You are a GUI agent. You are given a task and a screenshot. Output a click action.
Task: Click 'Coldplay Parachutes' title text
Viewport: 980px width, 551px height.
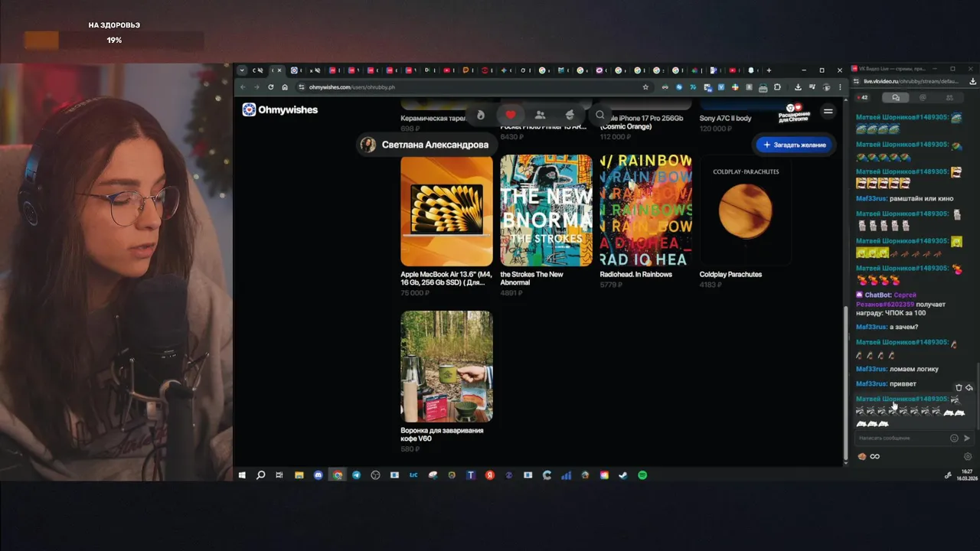pyautogui.click(x=730, y=275)
